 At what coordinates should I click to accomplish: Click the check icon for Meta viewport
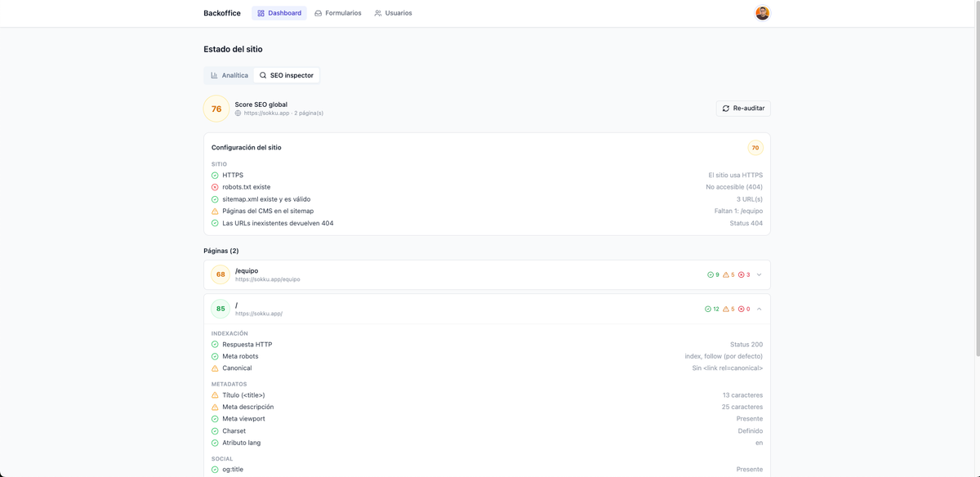pyautogui.click(x=215, y=419)
